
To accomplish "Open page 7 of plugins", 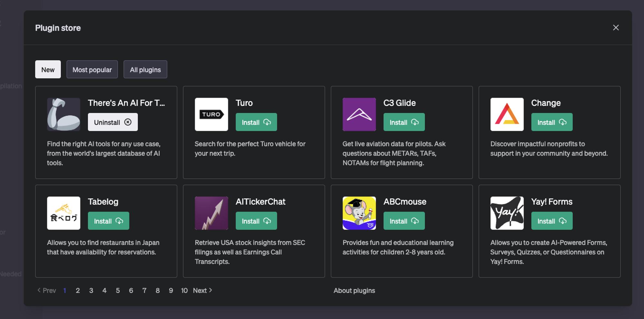I will [144, 290].
